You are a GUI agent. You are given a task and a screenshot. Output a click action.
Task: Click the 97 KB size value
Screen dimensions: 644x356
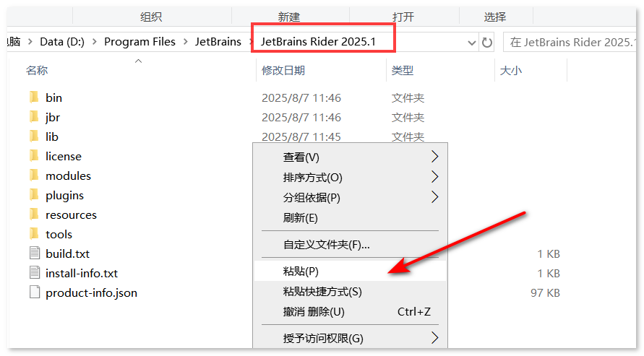point(545,293)
